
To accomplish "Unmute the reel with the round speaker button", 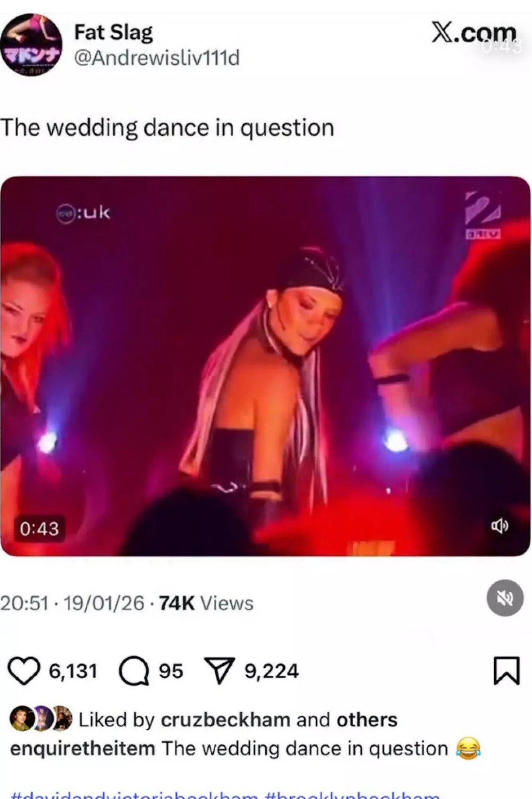I will pos(505,598).
